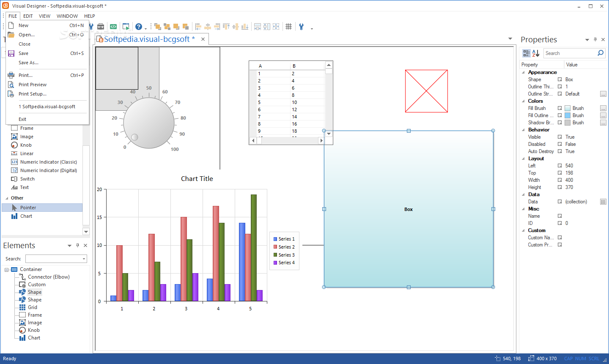Toggle the Width property marker box
The image size is (609, 364).
(x=560, y=180)
